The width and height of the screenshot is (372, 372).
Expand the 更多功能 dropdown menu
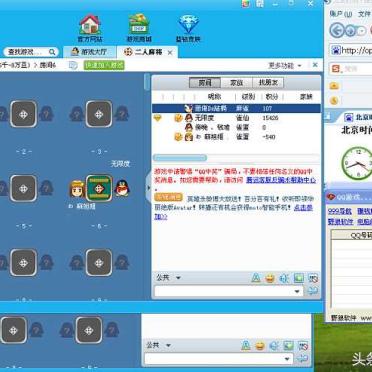coord(285,65)
